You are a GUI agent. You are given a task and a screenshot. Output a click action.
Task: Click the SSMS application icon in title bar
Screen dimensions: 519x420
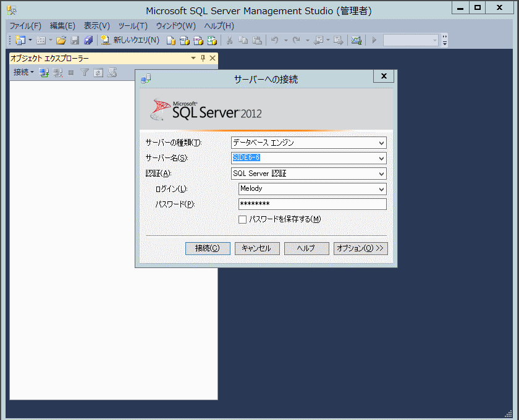pos(12,10)
